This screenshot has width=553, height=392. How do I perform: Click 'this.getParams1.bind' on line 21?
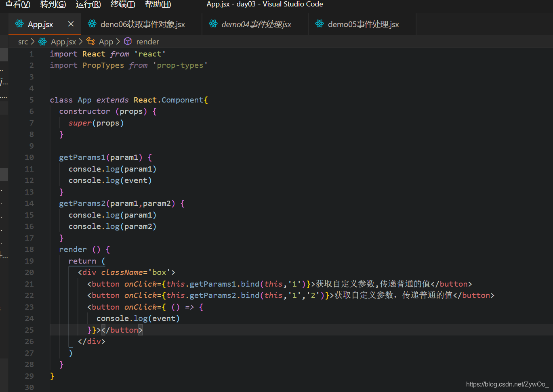coord(213,284)
